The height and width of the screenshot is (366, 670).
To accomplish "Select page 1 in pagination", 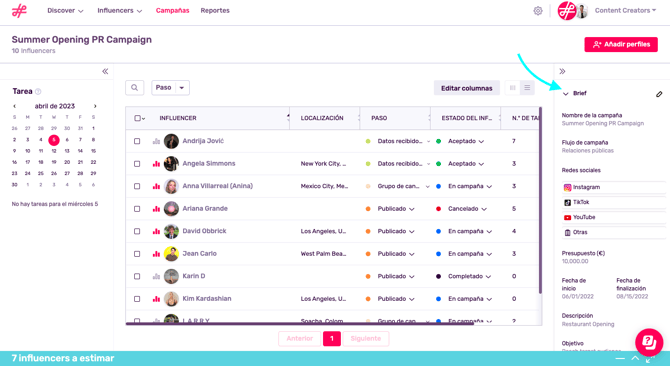I will 332,339.
